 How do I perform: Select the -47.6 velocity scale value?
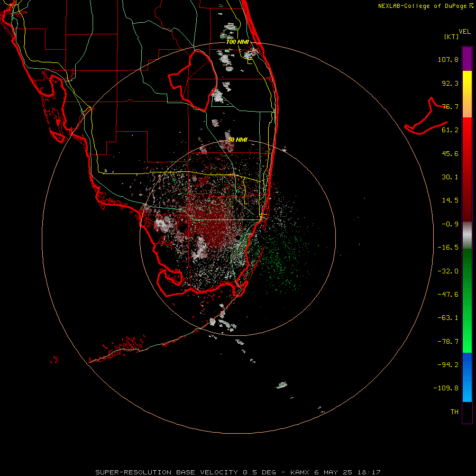click(x=448, y=295)
